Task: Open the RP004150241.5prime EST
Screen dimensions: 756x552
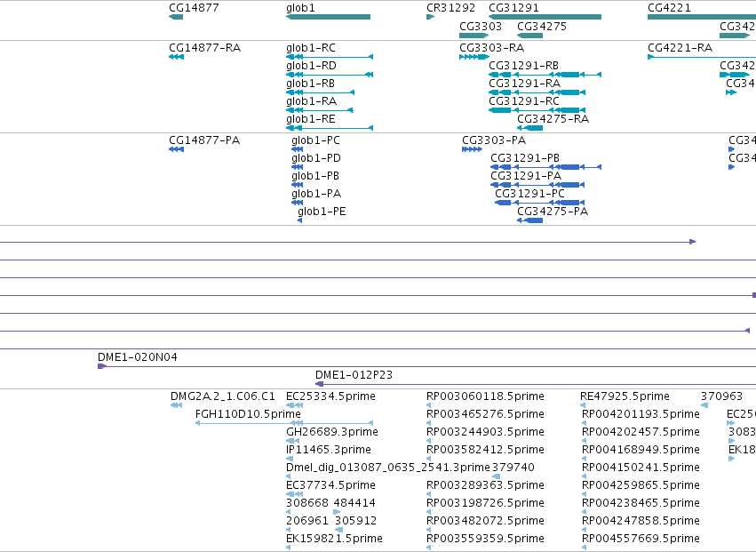Action: click(641, 468)
